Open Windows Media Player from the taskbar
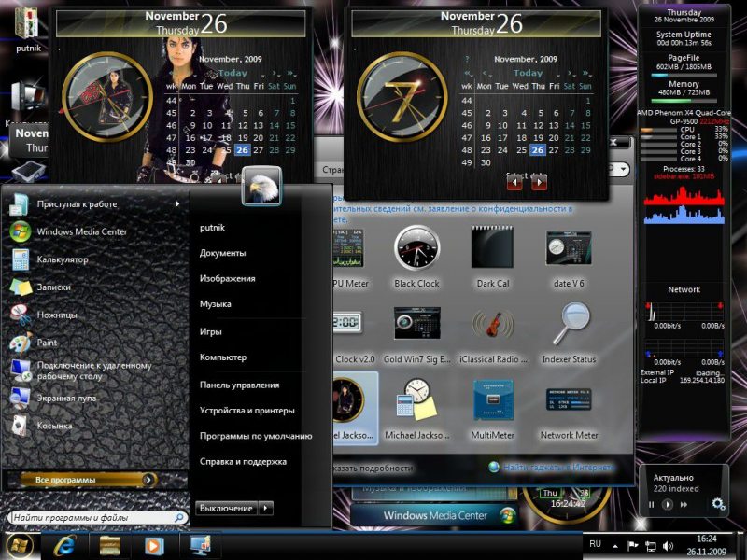This screenshot has height=560, width=747. coord(153,546)
